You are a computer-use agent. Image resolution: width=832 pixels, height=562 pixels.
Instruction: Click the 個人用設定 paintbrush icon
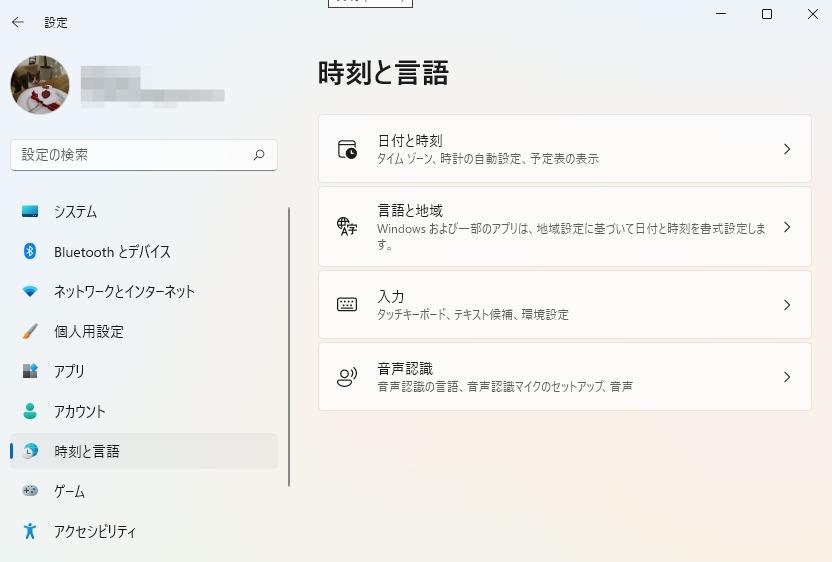[30, 331]
